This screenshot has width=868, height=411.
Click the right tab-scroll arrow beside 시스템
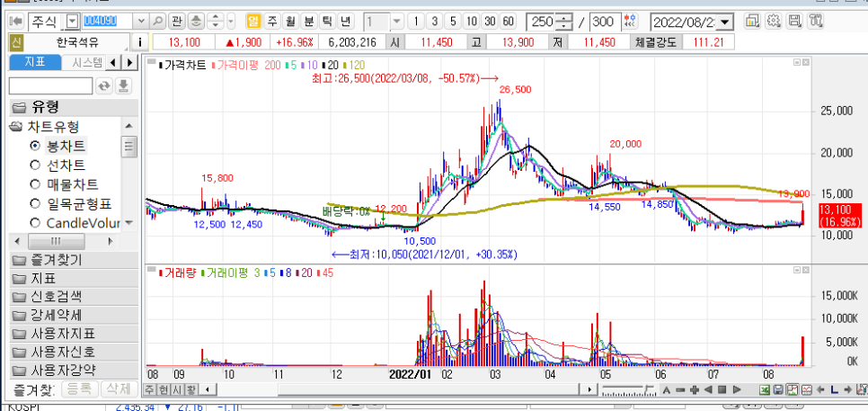point(129,62)
